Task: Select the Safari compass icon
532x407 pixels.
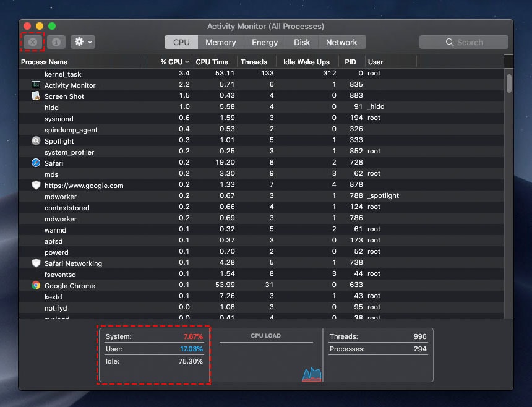Action: click(36, 163)
